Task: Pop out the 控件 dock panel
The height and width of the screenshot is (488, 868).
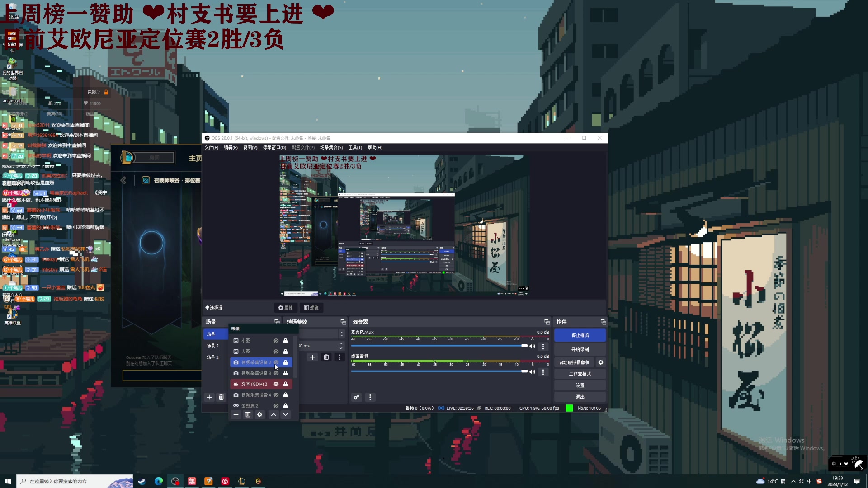Action: (x=603, y=322)
